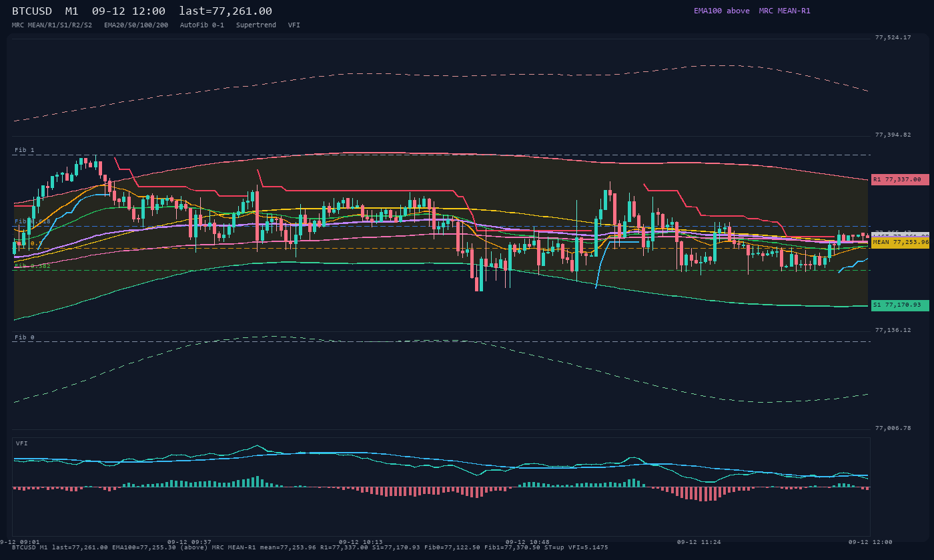
Task: Click the 09-12 09:37 time axis label
Action: click(x=189, y=542)
